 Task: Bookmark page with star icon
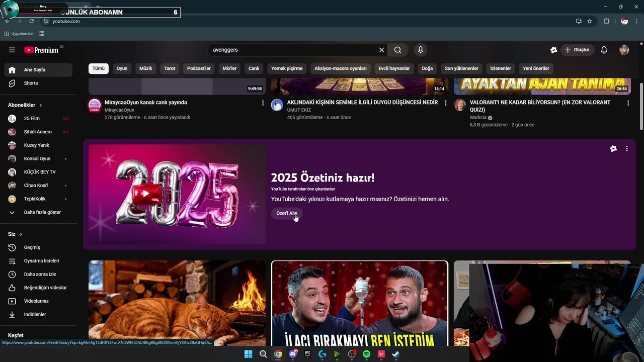(590, 21)
